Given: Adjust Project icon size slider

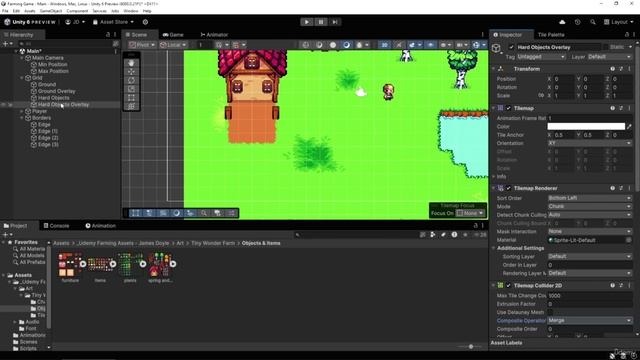Looking at the screenshot, I should 471,347.
